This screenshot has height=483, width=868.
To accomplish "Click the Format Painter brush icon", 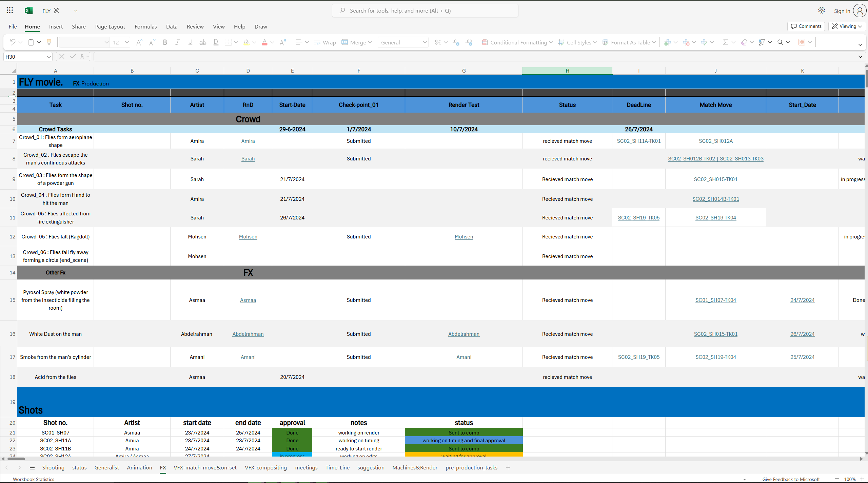I will (x=49, y=42).
